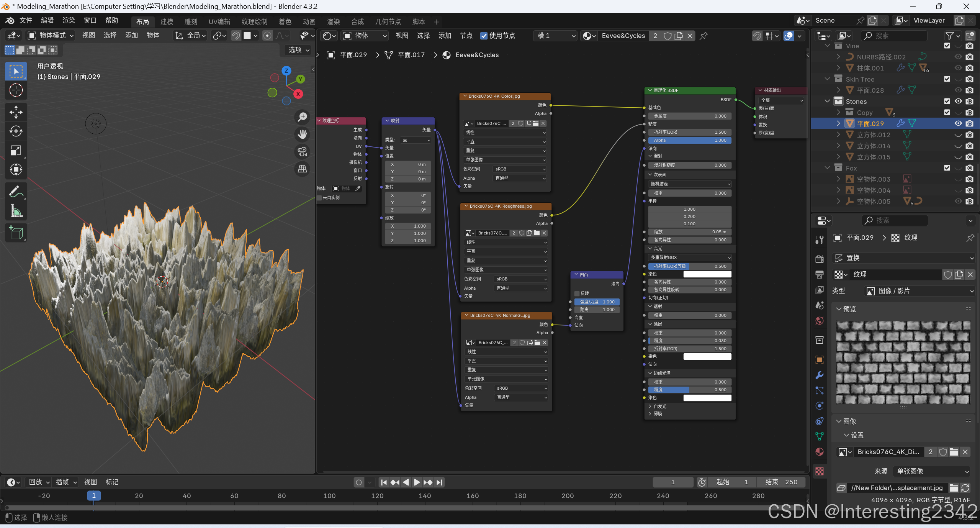Open the 文件 menu
Screen dimensions: 980x528
26,20
